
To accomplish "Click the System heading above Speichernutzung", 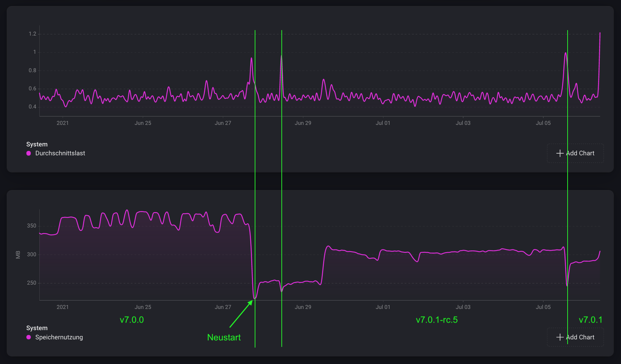I will (x=37, y=328).
